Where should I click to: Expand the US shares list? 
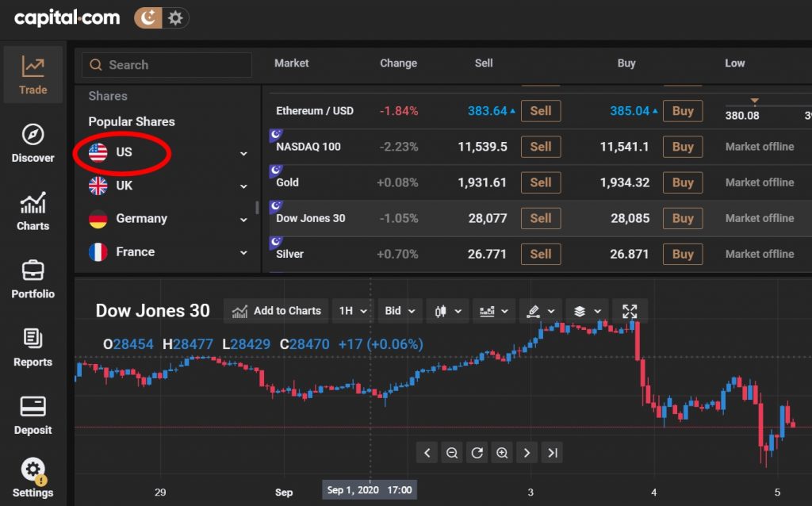[243, 153]
